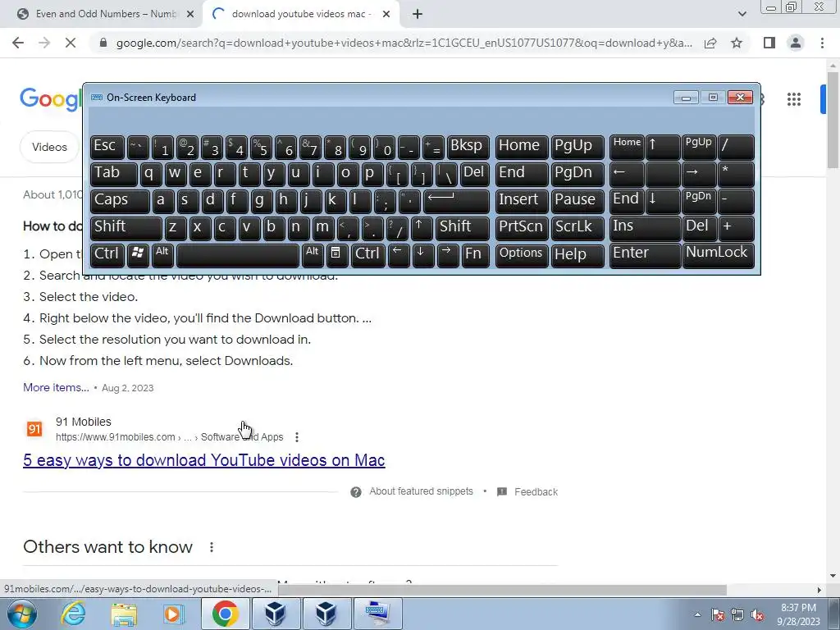Open Windows Explorer folder on taskbar
This screenshot has width=840, height=630.
pos(125,614)
